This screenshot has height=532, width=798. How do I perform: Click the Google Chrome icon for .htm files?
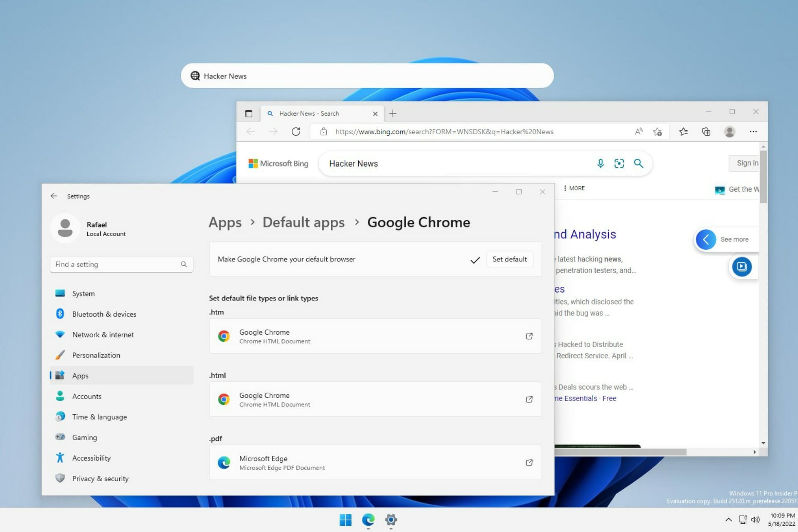click(224, 335)
